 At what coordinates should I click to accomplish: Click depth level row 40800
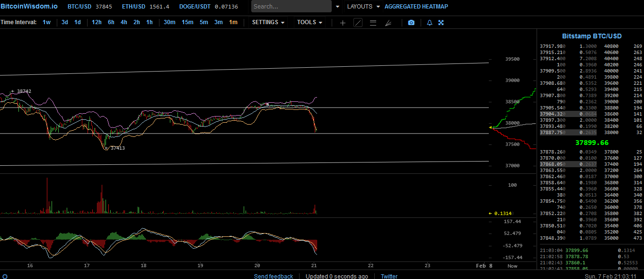623,46
